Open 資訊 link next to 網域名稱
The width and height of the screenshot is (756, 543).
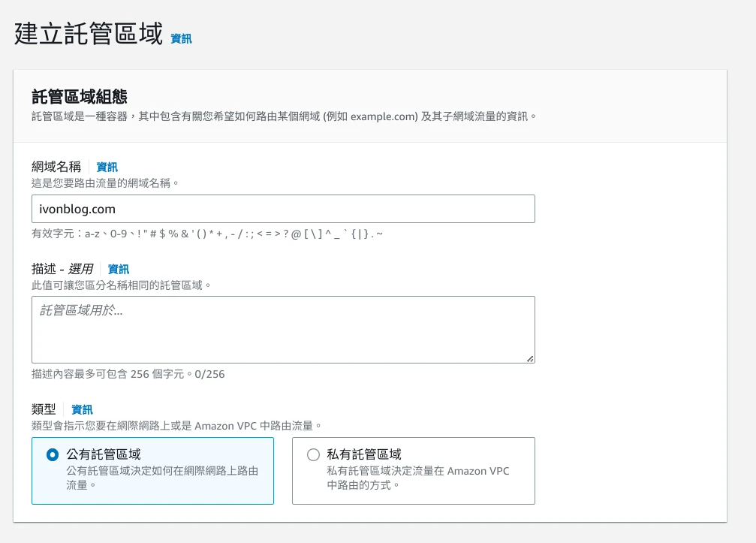tap(107, 167)
